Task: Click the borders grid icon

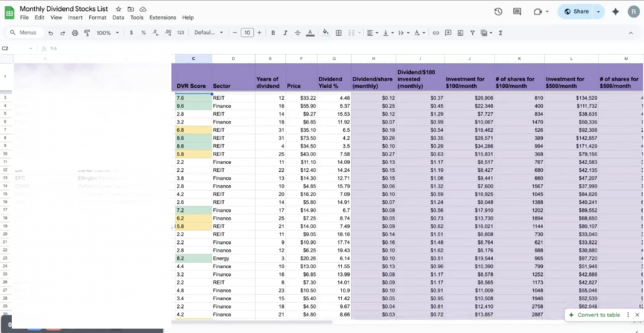Action: tap(338, 33)
